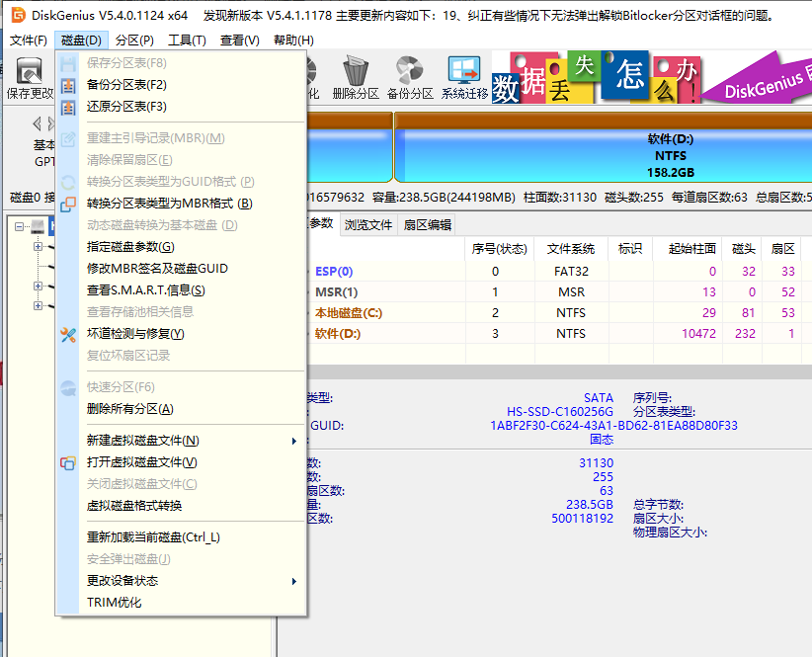This screenshot has height=657, width=812.
Task: Select the TRIM优化 menu entry
Action: [x=128, y=602]
